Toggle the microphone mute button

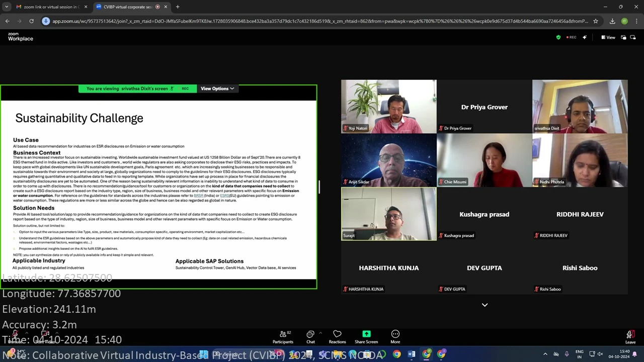click(x=15, y=335)
